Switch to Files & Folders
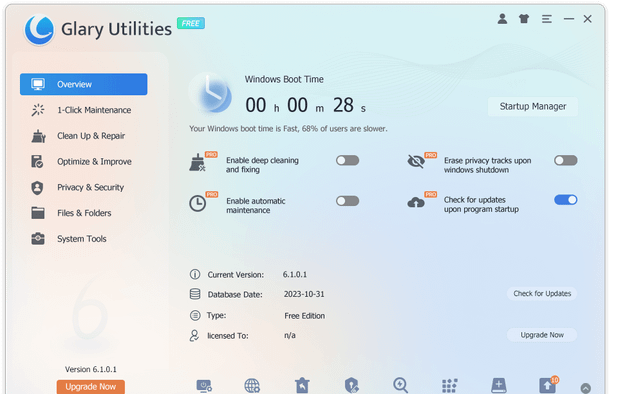The height and width of the screenshot is (394, 618). [x=84, y=213]
